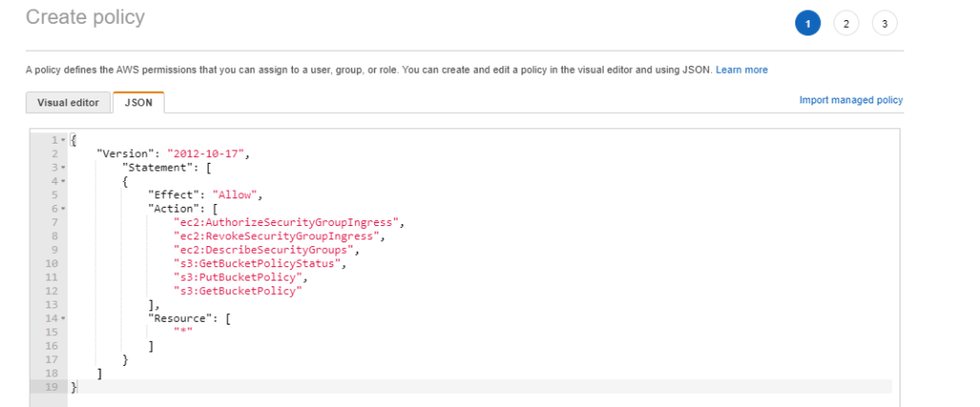
Task: Select the JSON tab
Action: click(139, 102)
